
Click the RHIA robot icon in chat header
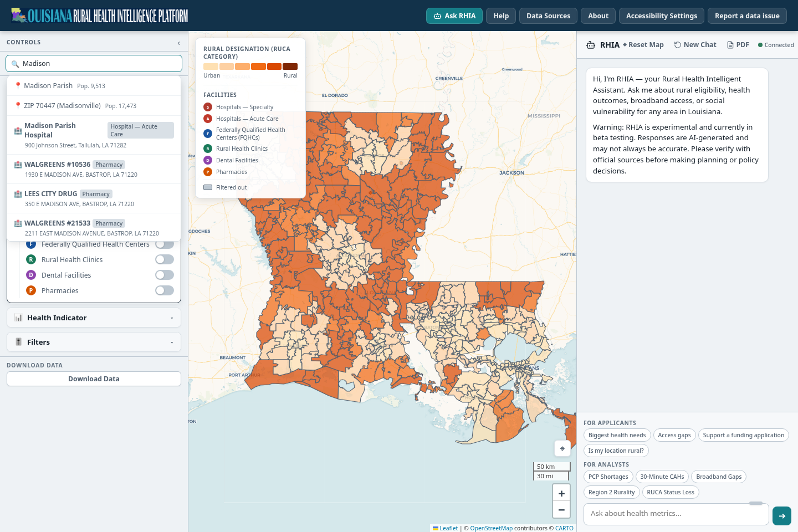point(591,45)
